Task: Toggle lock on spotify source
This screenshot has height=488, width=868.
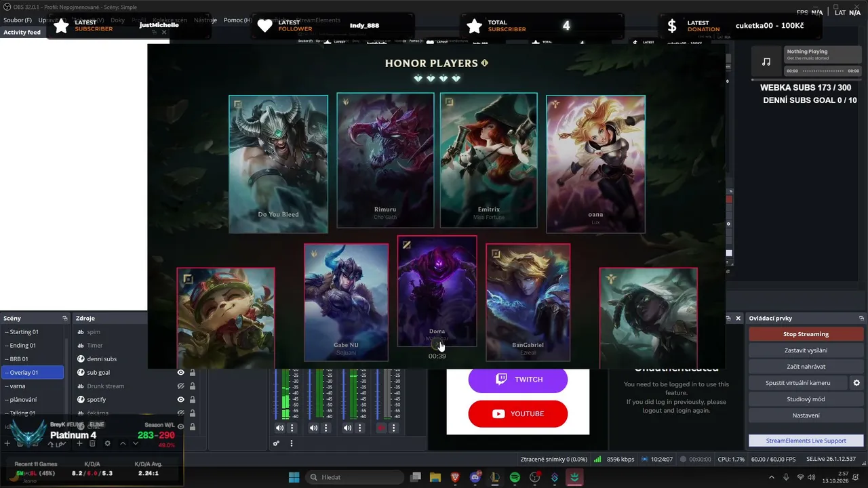Action: click(x=193, y=399)
